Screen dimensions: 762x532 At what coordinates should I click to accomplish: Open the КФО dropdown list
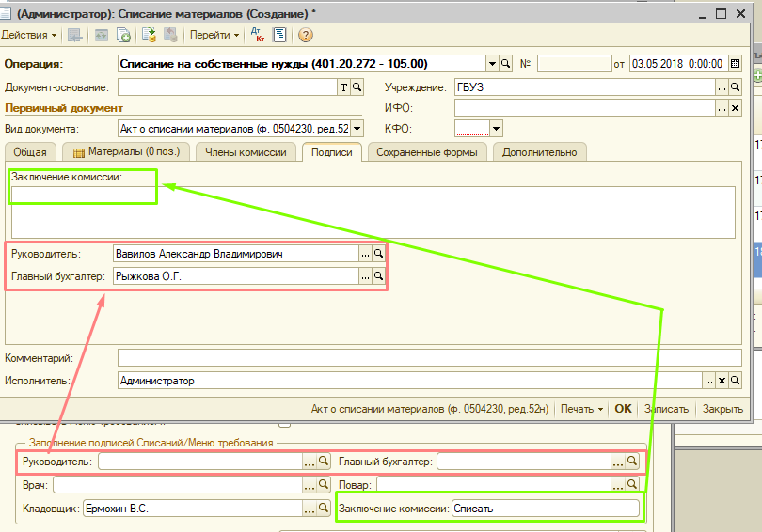pos(496,129)
